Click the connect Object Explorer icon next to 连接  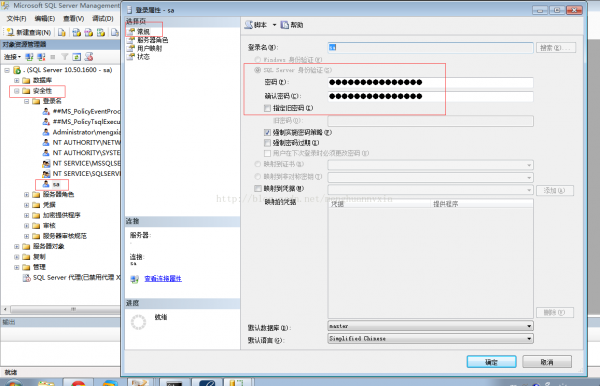coord(29,57)
